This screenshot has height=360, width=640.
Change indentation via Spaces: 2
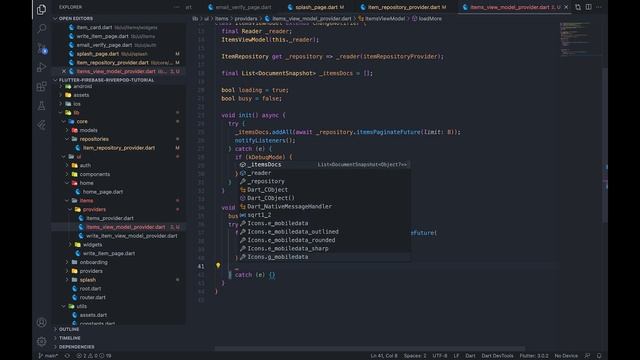pos(415,356)
